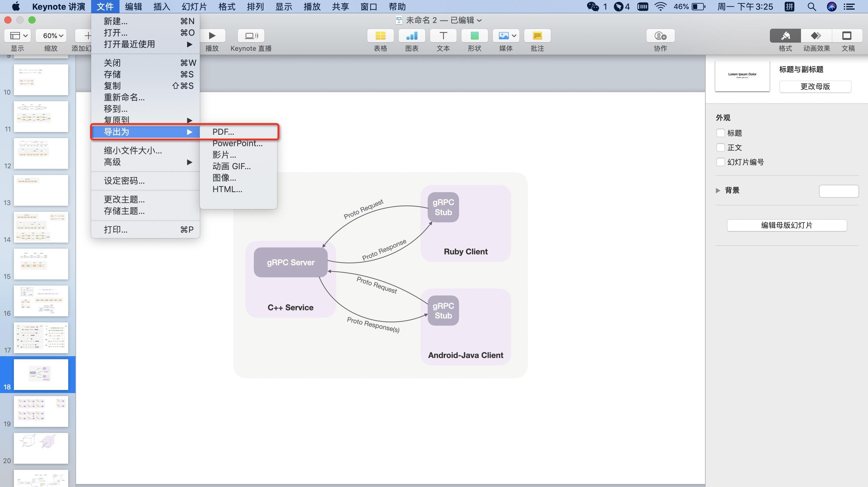The width and height of the screenshot is (868, 487).
Task: Choose 缩小文件大小… menu item
Action: tap(145, 151)
